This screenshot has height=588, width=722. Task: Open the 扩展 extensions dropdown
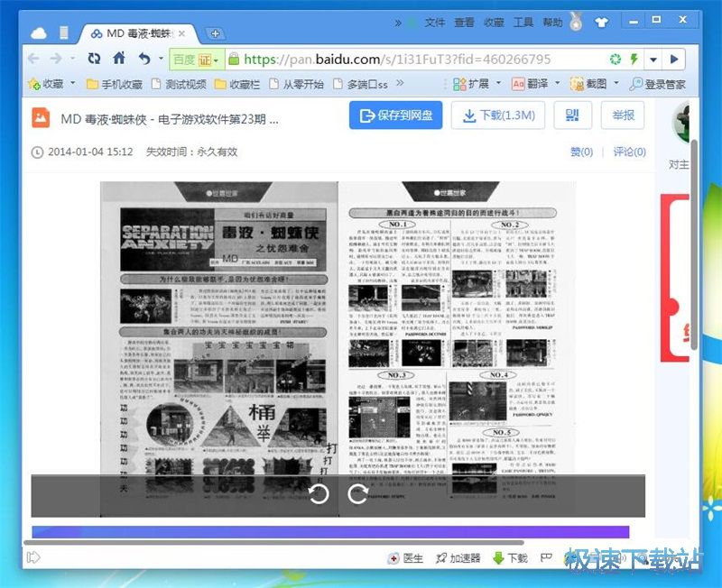point(498,84)
